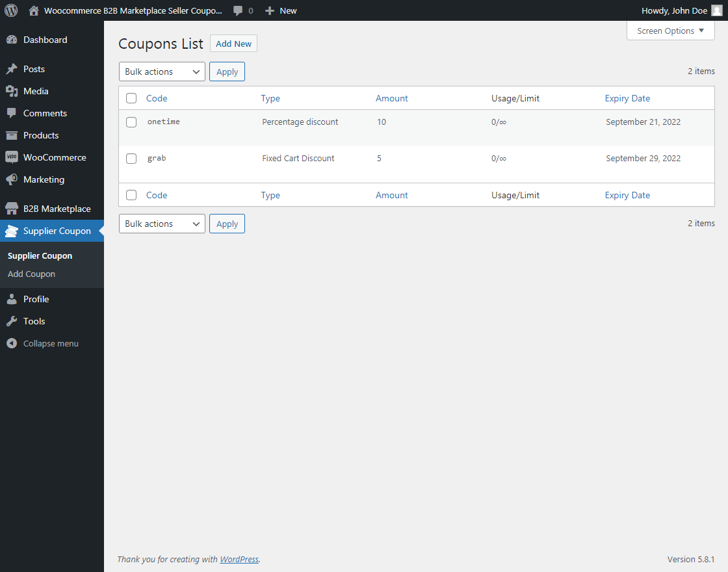Go to the Posts menu
728x572 pixels.
pos(34,69)
